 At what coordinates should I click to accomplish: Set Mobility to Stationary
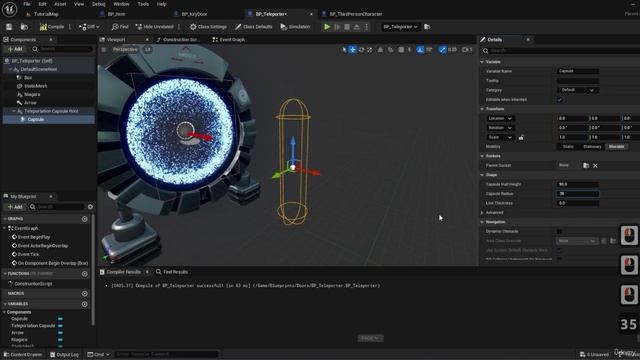pos(592,147)
